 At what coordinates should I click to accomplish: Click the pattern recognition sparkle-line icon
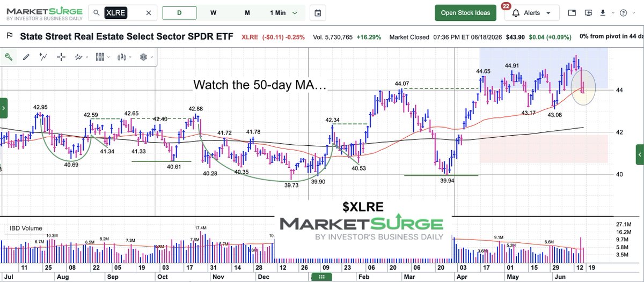coord(79,57)
